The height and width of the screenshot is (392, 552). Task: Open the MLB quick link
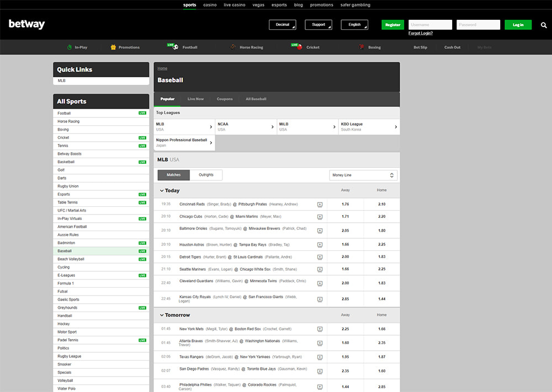click(x=101, y=81)
